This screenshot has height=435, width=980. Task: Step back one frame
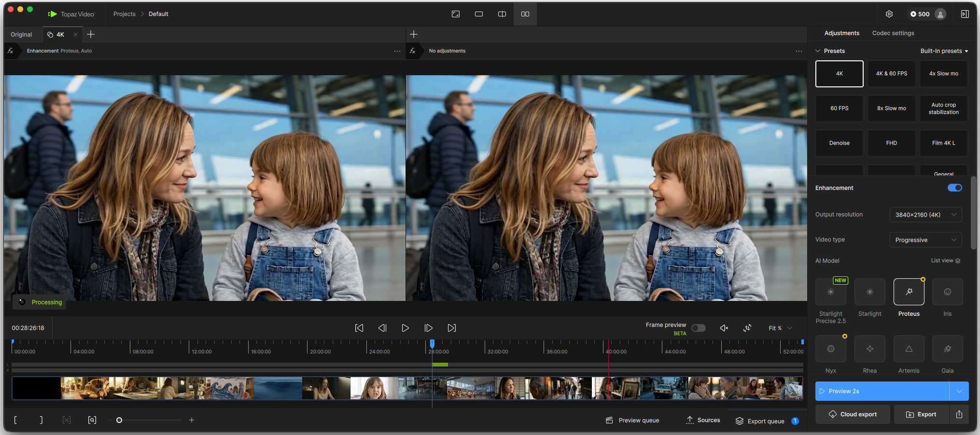point(382,328)
